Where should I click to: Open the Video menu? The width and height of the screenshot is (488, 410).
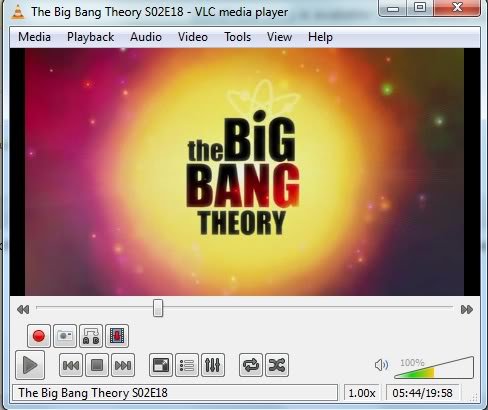point(193,37)
